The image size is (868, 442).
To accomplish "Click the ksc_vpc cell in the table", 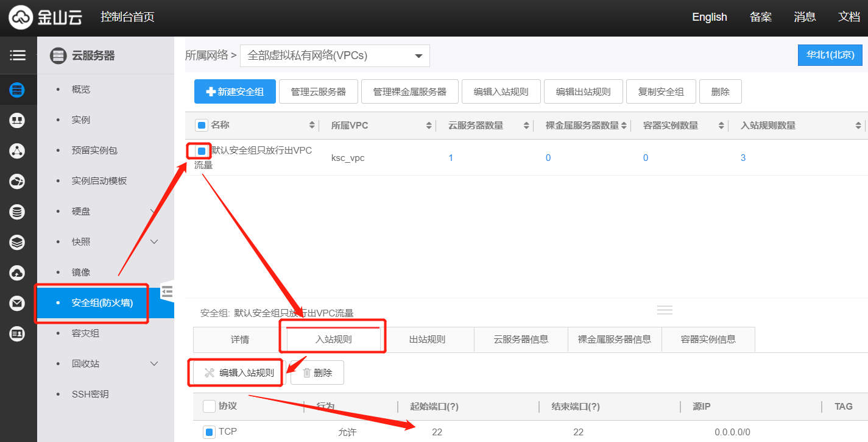I will (x=348, y=158).
